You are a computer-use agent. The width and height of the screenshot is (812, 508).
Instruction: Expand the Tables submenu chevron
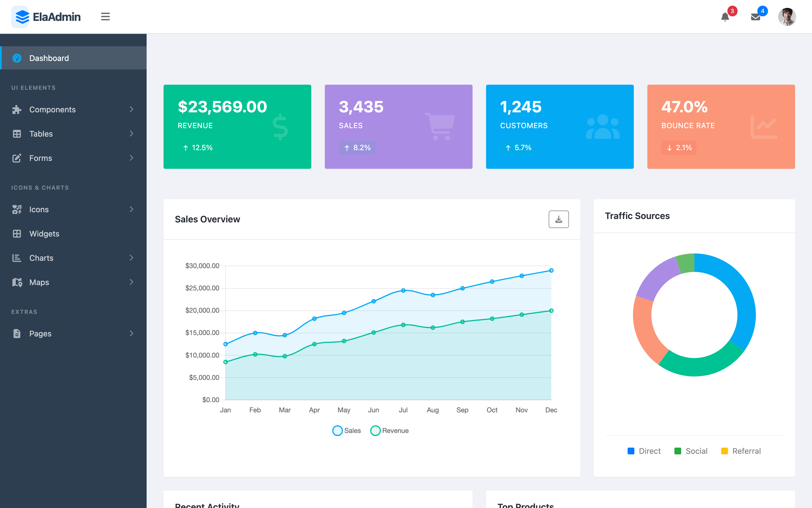coord(132,133)
